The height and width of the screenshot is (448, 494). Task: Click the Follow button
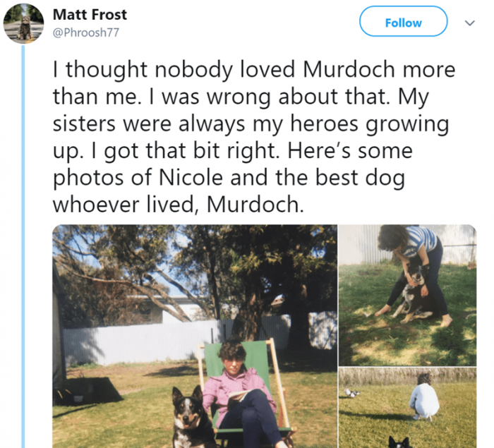[x=403, y=22]
